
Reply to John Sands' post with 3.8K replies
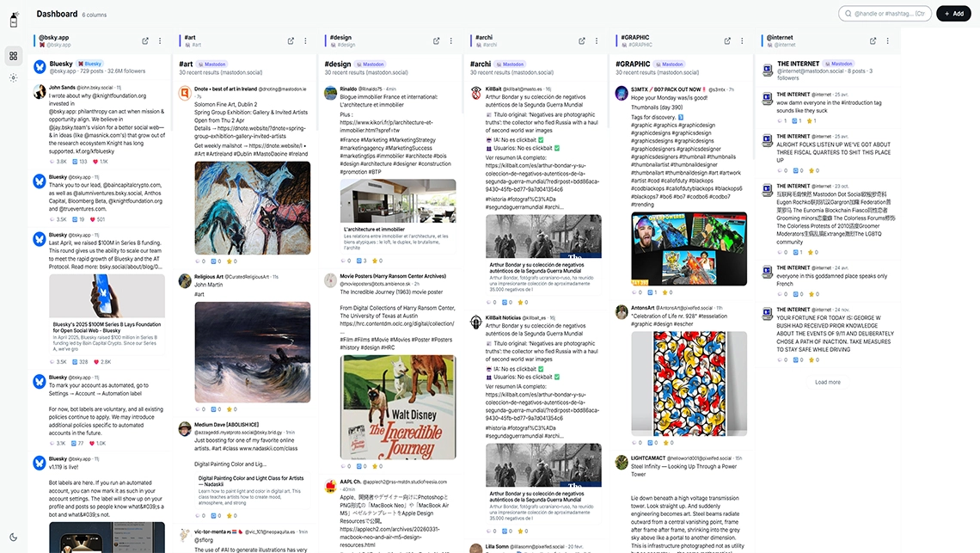tap(58, 162)
